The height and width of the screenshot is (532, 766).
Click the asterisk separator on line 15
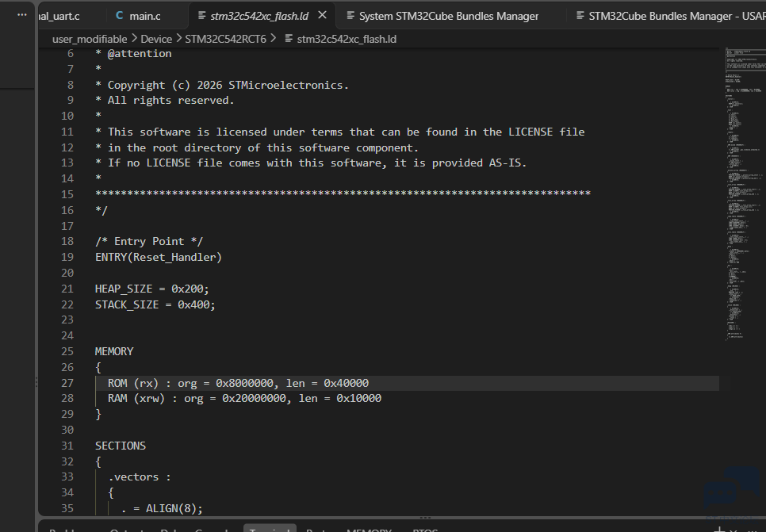coord(343,193)
